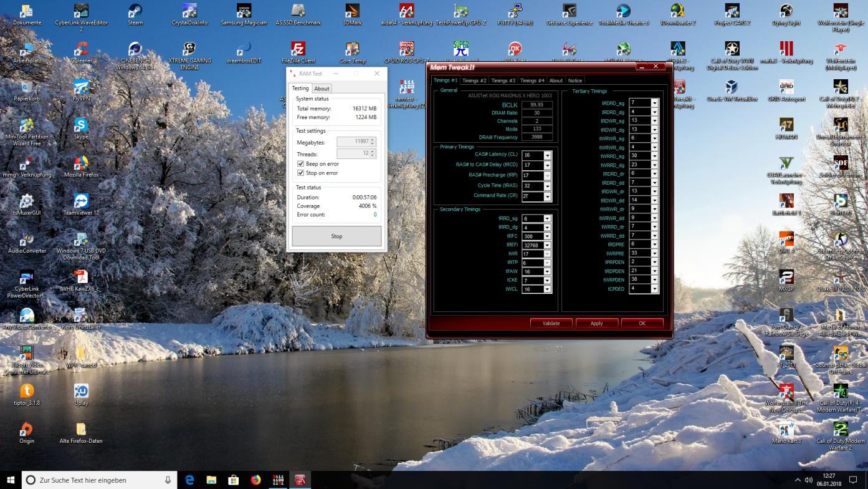The image size is (868, 489).
Task: Open the RAM Test About tab
Action: [x=322, y=89]
